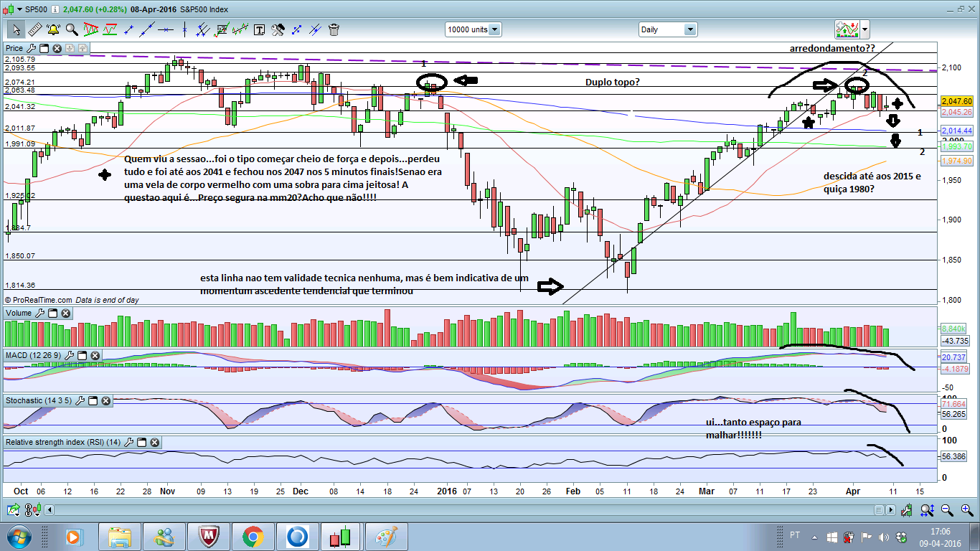
Task: Toggle the MACD panel maximize window icon
Action: (x=81, y=355)
